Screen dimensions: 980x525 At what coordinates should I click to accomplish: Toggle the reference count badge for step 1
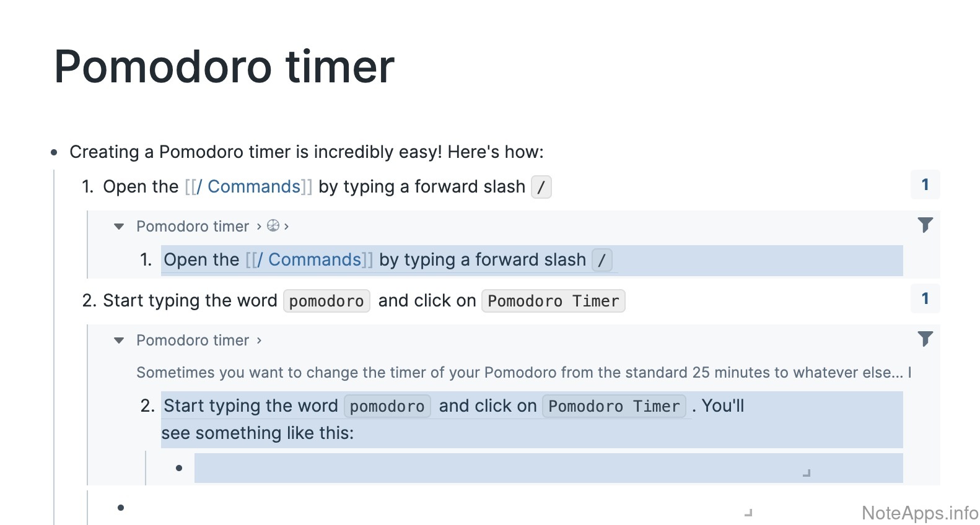tap(925, 184)
